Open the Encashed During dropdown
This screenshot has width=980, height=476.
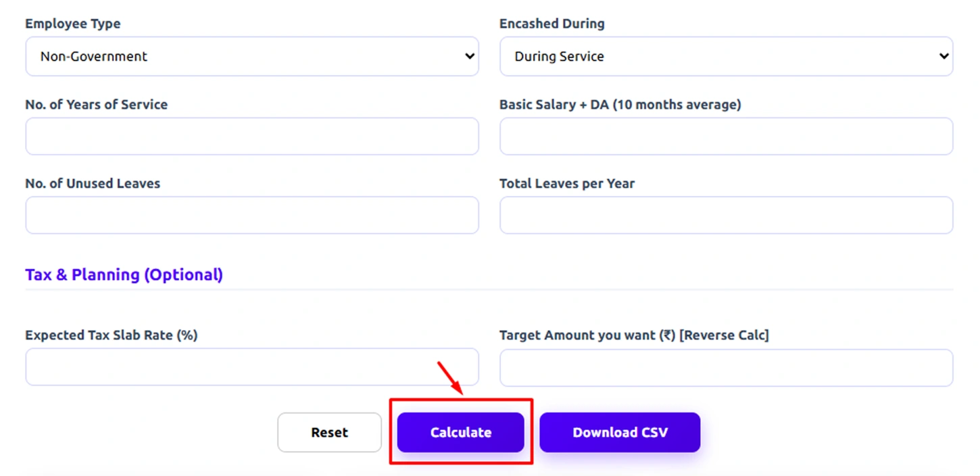(x=727, y=56)
